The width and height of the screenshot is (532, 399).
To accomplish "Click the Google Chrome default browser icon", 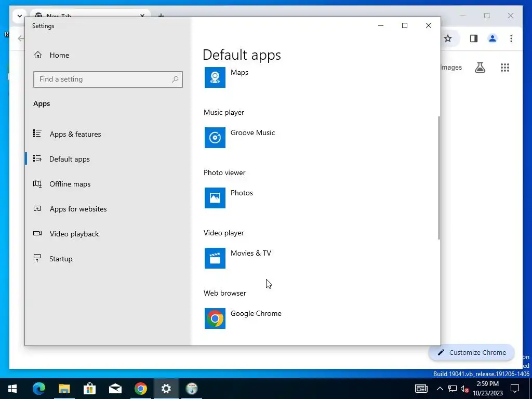I will click(x=215, y=318).
